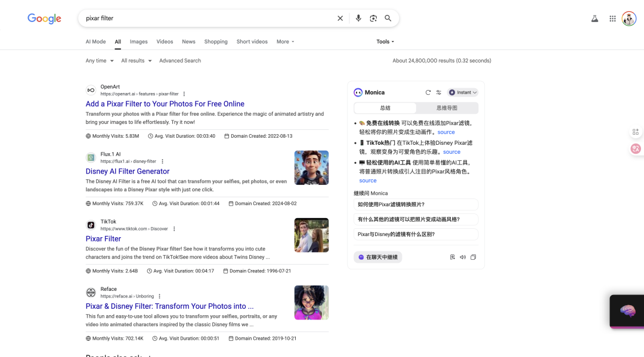Screen dimensions: 644x357
Task: Open TikTok result couple thumbnail
Action: pyautogui.click(x=311, y=235)
